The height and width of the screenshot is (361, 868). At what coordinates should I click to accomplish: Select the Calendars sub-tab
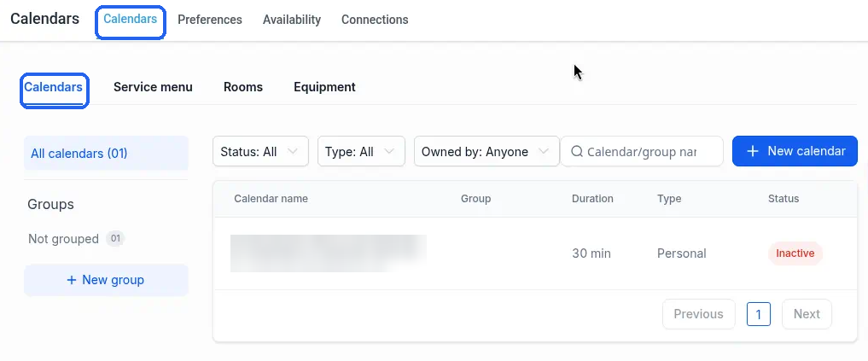pos(53,88)
